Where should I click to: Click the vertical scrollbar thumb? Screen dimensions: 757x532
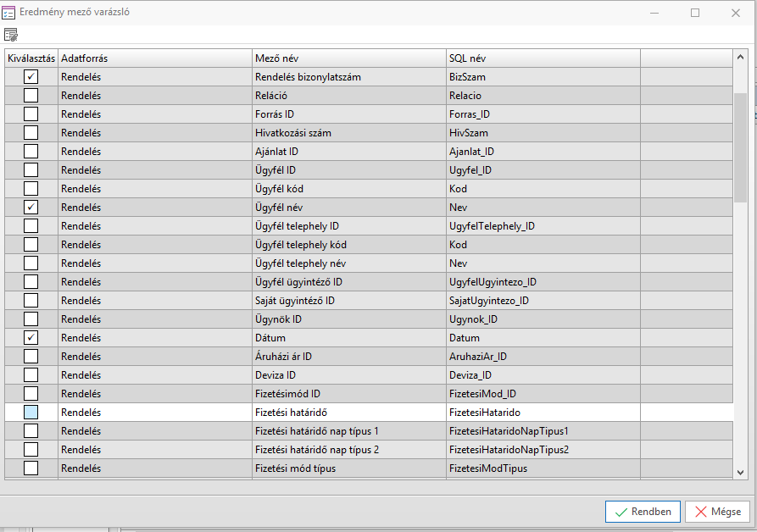(740, 144)
